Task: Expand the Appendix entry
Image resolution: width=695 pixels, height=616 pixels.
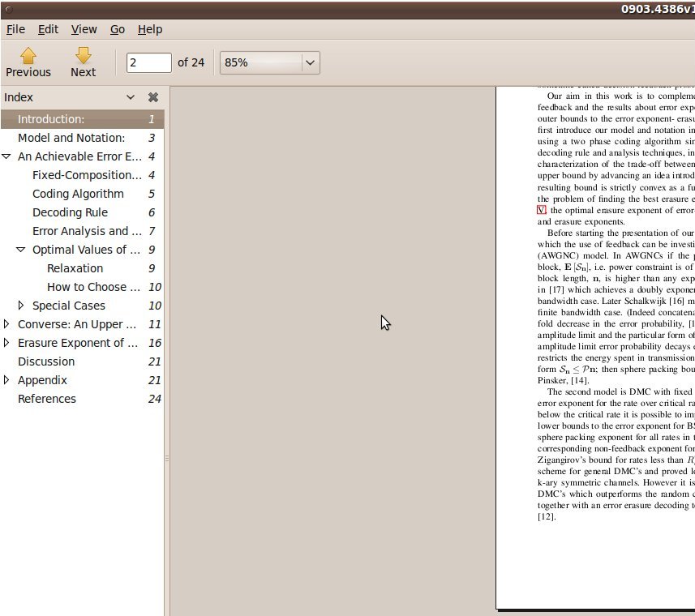Action: pos(6,380)
